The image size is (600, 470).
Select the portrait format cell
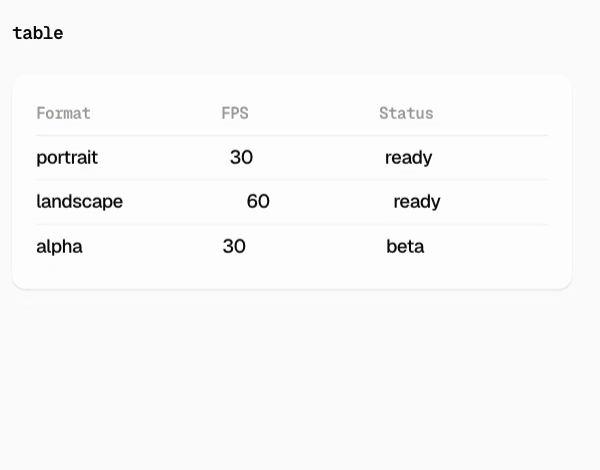[x=67, y=158]
